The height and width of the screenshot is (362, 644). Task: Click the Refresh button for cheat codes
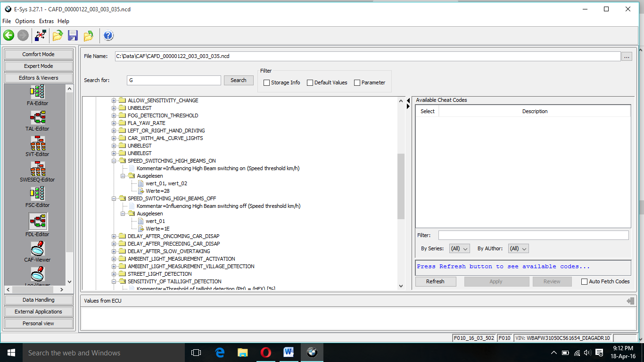(435, 281)
